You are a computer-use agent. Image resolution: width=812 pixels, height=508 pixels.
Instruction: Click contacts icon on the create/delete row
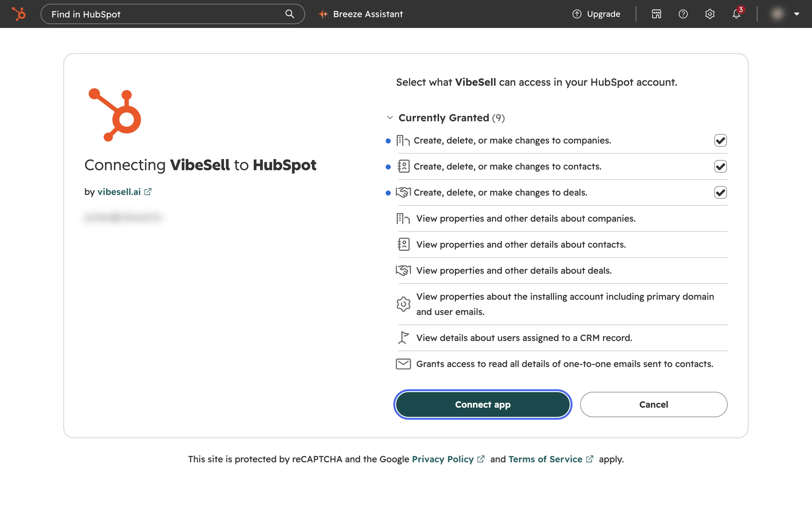tap(403, 166)
